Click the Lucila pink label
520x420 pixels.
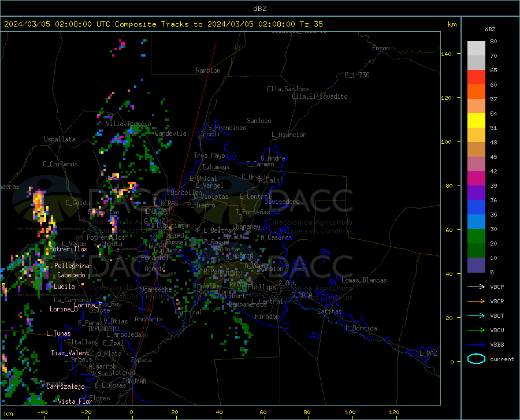(64, 287)
